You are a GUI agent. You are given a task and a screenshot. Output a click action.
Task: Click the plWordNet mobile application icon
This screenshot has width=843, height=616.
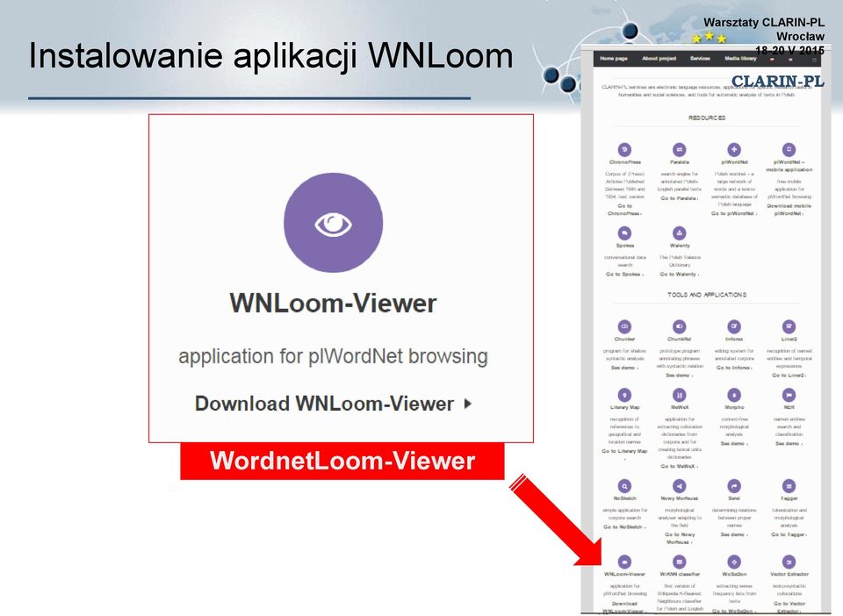[789, 149]
